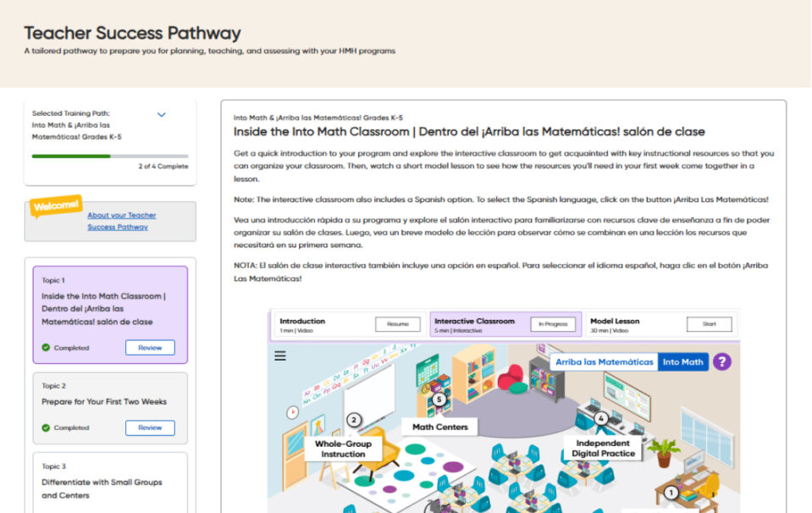Select hotspot number 2 by the whiteboard
Viewport: 812px width, 513px height.
click(x=354, y=420)
